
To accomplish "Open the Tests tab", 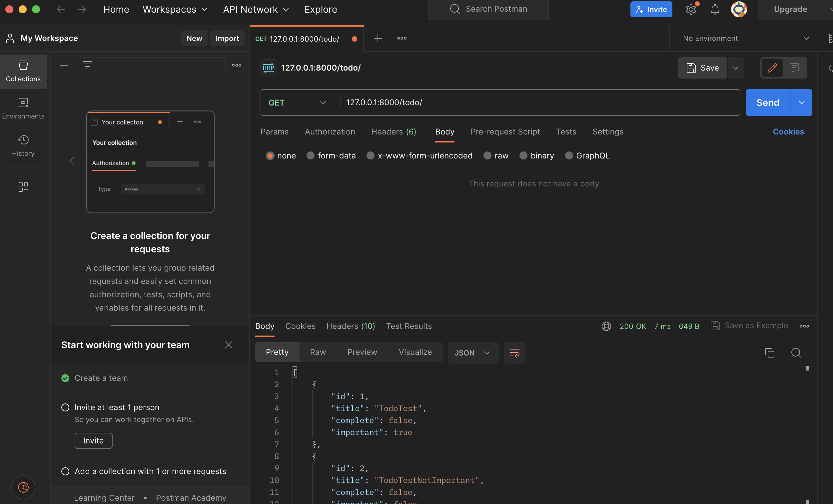I will pyautogui.click(x=566, y=132).
